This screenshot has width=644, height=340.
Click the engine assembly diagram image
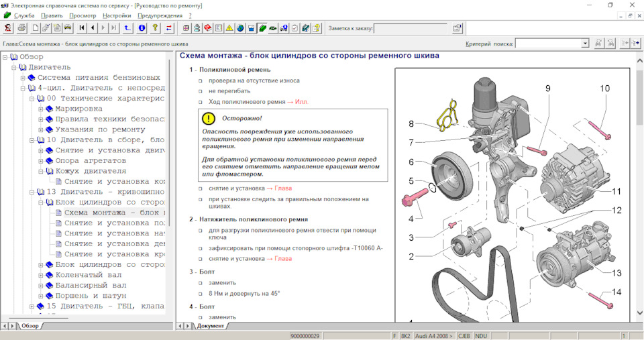click(x=512, y=195)
